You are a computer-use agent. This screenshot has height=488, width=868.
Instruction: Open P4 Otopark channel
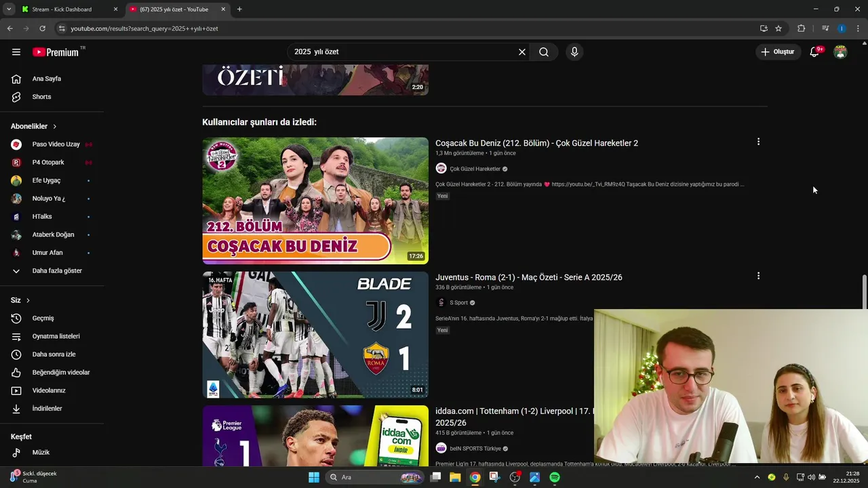(x=48, y=163)
